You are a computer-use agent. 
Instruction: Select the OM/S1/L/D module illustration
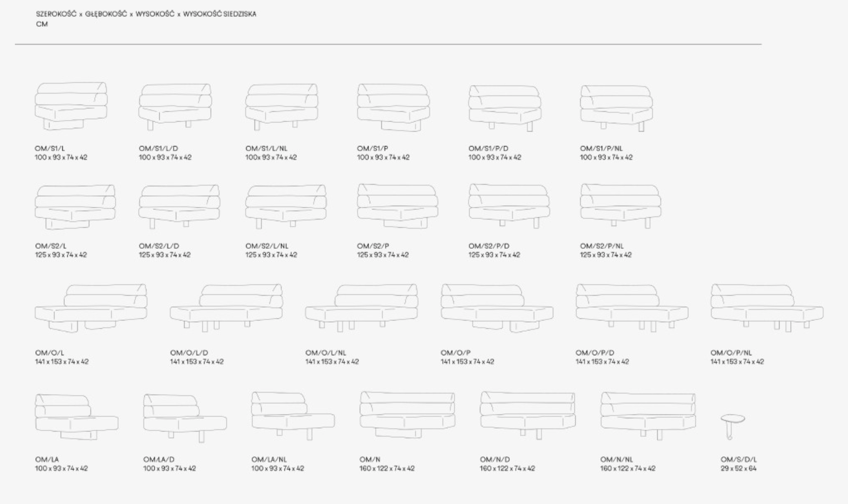[175, 107]
